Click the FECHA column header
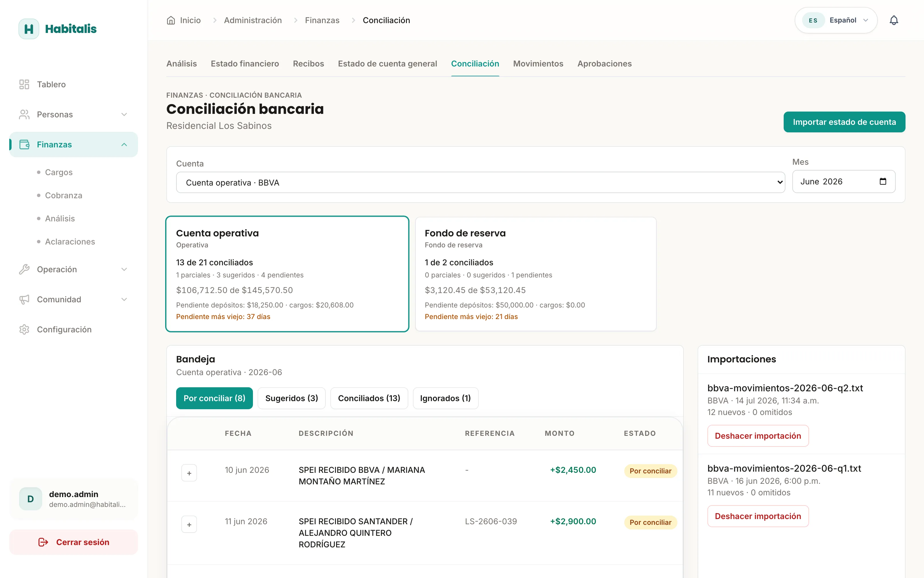The width and height of the screenshot is (924, 578). [238, 433]
